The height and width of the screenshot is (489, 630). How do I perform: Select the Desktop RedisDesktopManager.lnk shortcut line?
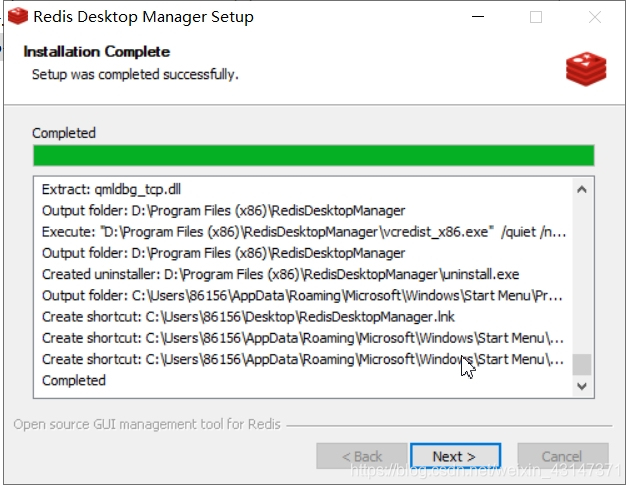[248, 317]
